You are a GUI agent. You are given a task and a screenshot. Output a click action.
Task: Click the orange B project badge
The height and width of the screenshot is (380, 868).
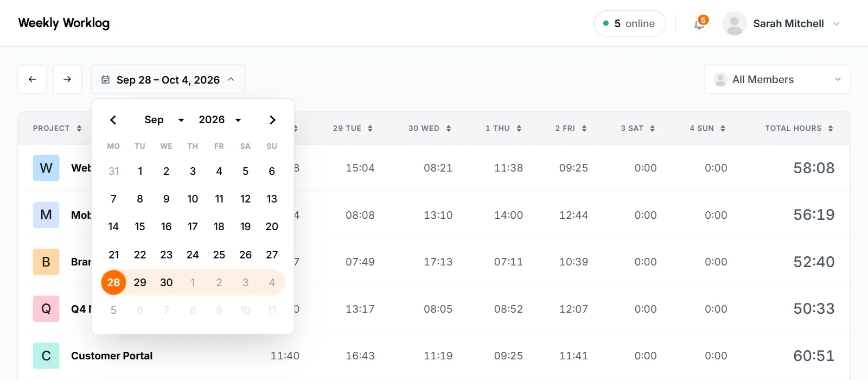pyautogui.click(x=46, y=262)
